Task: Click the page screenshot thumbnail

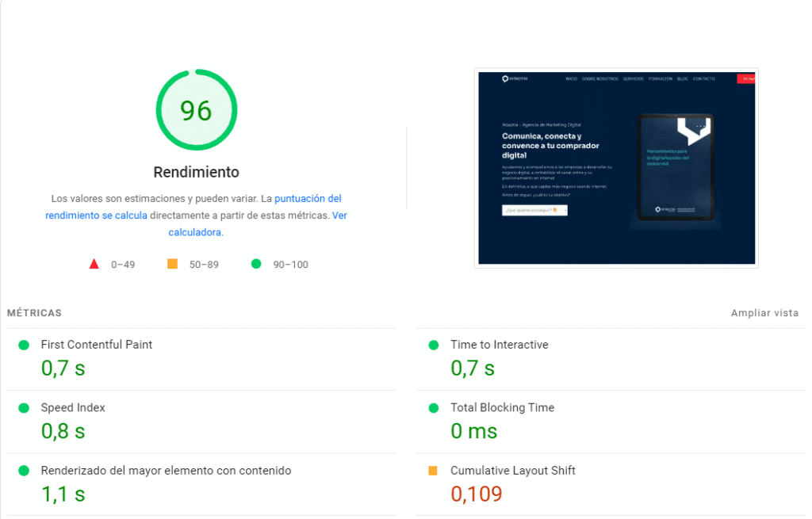Action: [x=616, y=168]
